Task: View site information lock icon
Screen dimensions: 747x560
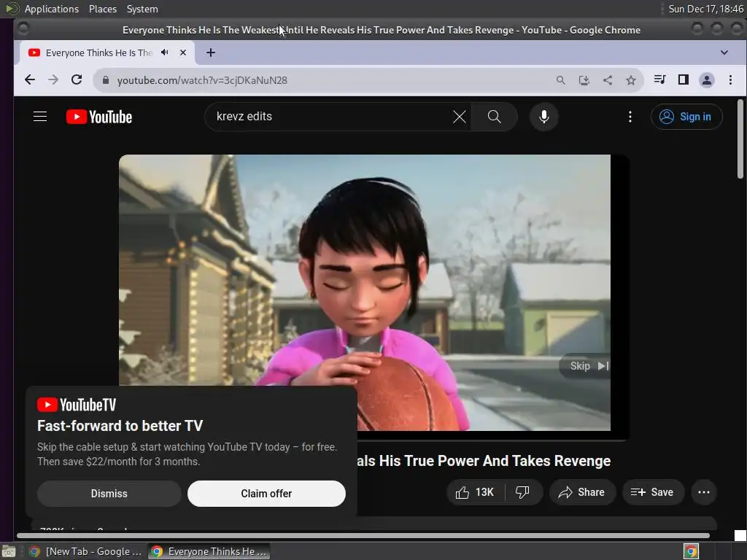Action: (x=106, y=80)
